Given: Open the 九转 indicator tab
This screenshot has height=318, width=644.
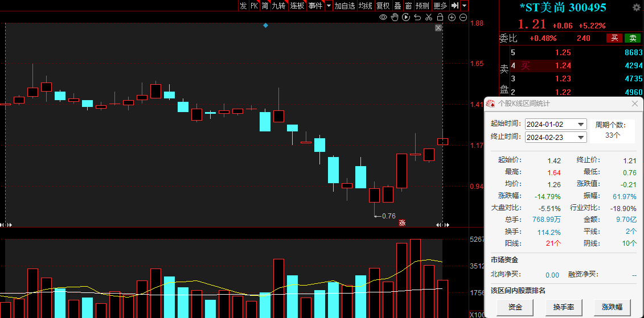Looking at the screenshot, I should [x=278, y=6].
